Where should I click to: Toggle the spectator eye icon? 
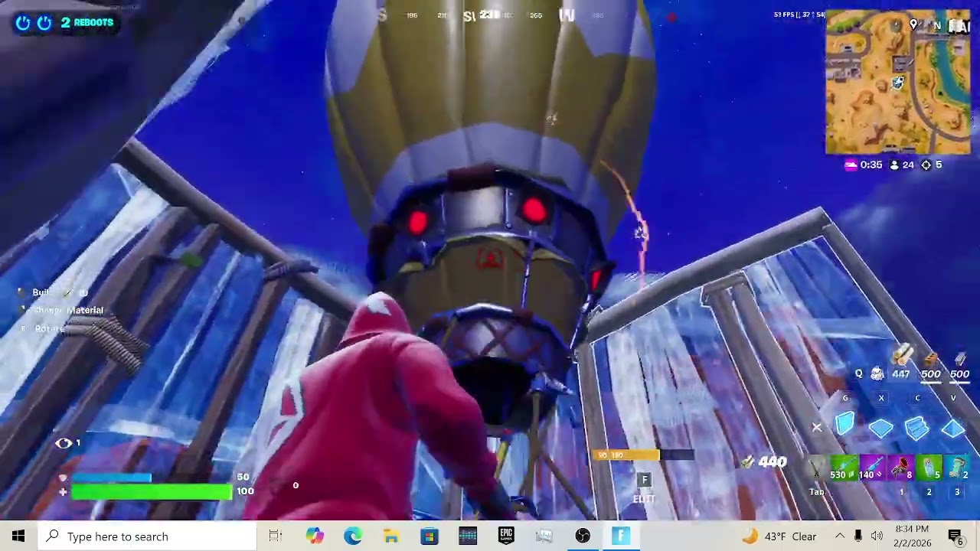64,443
